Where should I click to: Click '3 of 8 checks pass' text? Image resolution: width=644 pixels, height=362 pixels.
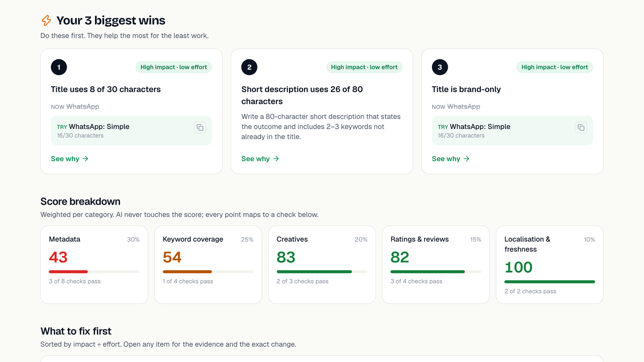click(x=75, y=281)
